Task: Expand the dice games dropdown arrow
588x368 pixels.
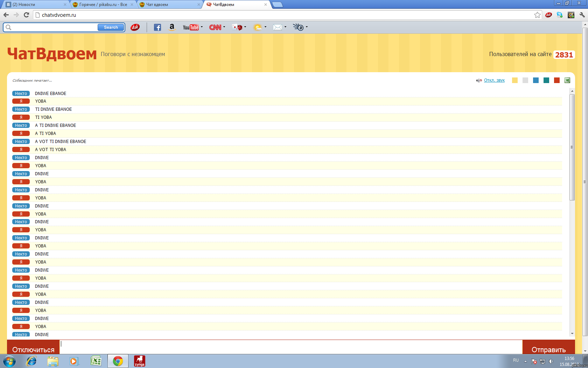Action: point(245,27)
